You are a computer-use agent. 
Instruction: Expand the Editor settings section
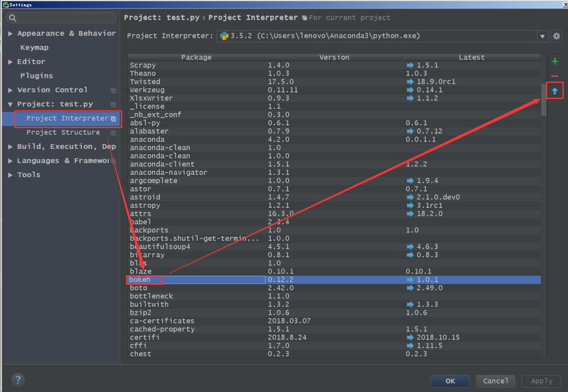point(11,62)
